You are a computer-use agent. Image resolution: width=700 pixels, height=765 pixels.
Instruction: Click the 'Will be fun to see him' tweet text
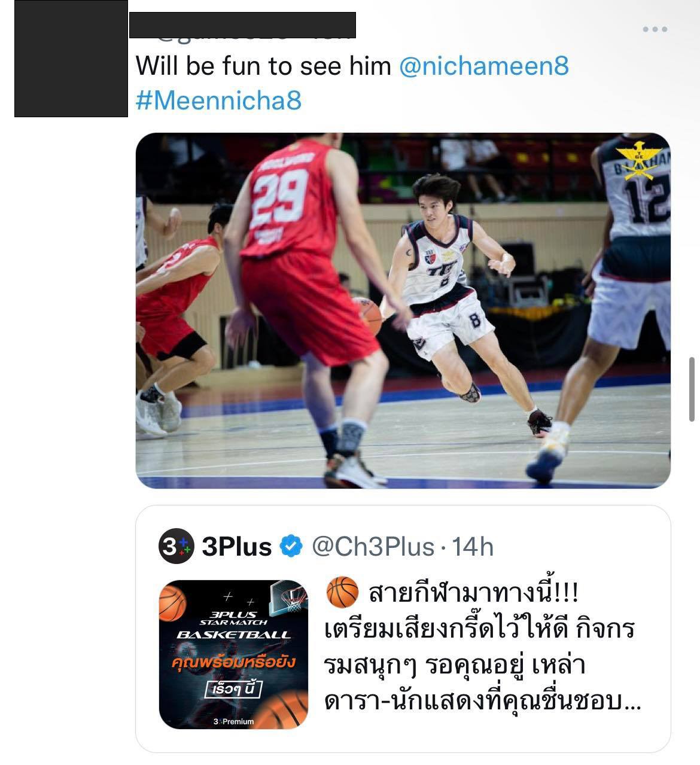263,66
